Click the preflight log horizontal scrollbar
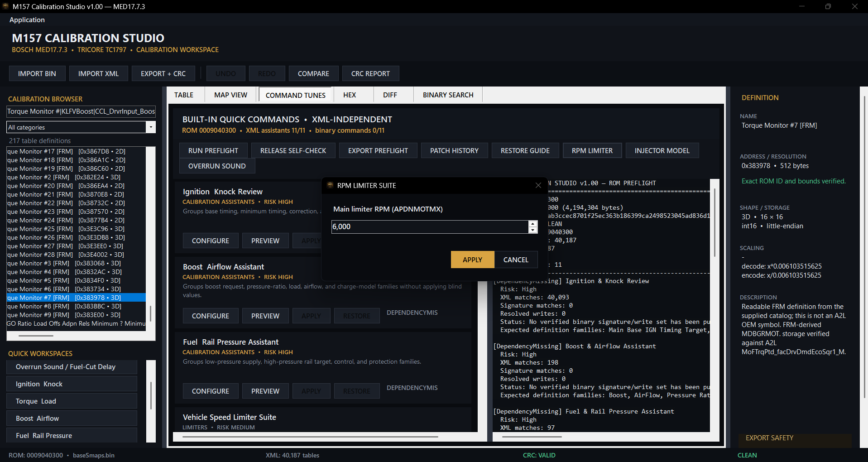Screen dimensions: 868x462 pyautogui.click(x=532, y=437)
